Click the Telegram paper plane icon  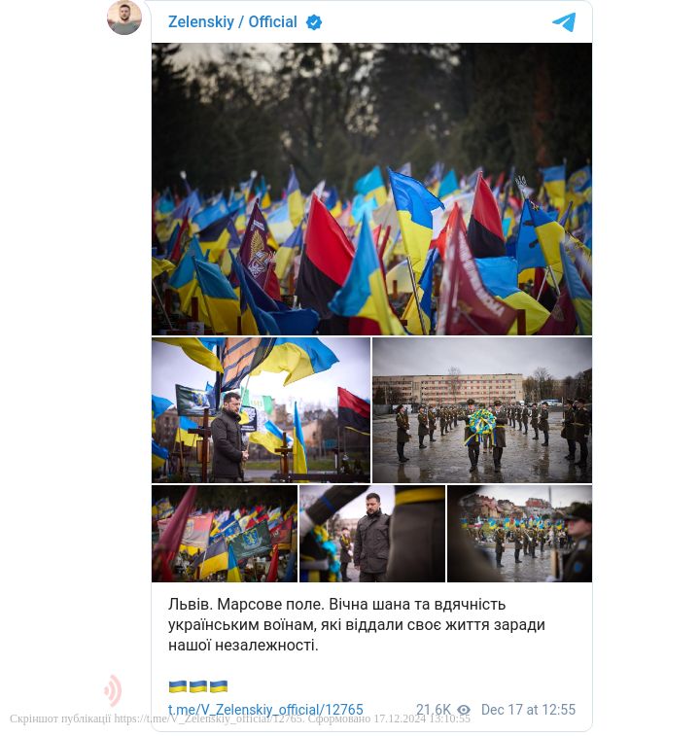click(564, 22)
